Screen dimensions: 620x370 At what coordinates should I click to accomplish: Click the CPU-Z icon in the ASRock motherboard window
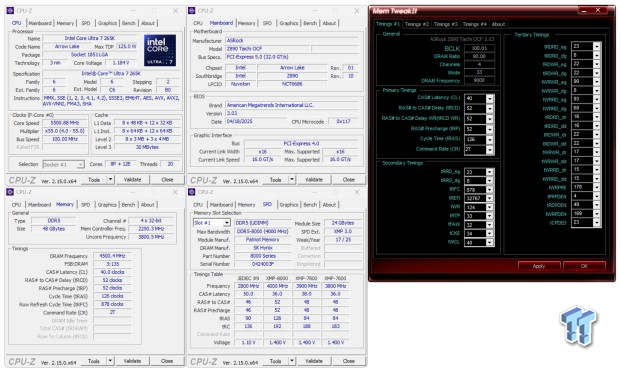pyautogui.click(x=192, y=11)
